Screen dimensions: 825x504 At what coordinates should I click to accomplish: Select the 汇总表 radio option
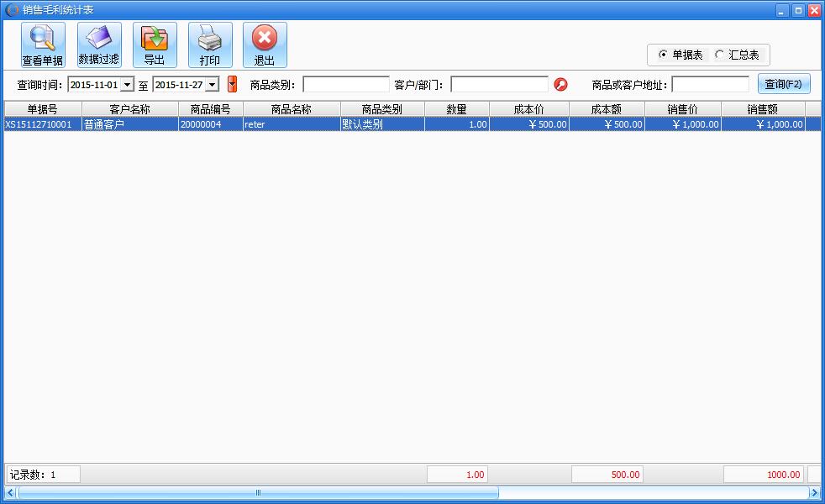pyautogui.click(x=737, y=55)
